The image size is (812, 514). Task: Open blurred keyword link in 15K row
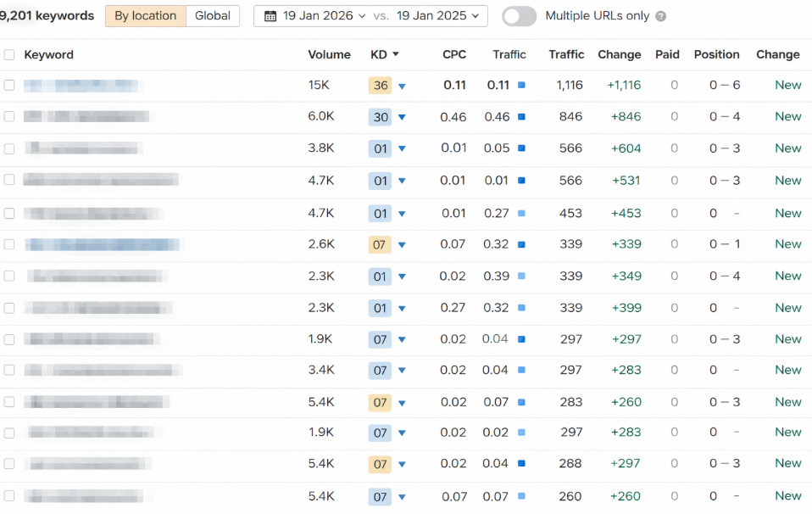pos(81,86)
